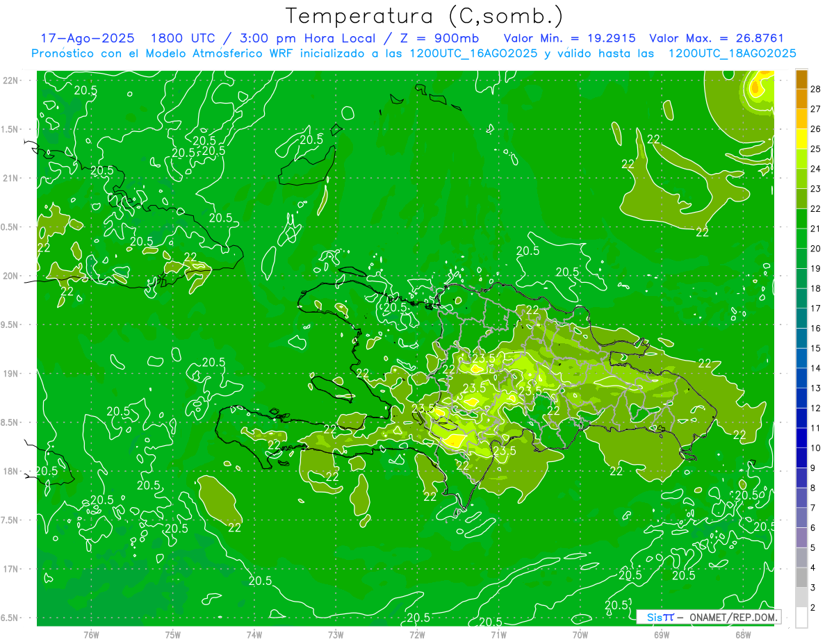Click the '1200UTC_18AGO2025' valid-until time
The height and width of the screenshot is (644, 834).
(732, 53)
